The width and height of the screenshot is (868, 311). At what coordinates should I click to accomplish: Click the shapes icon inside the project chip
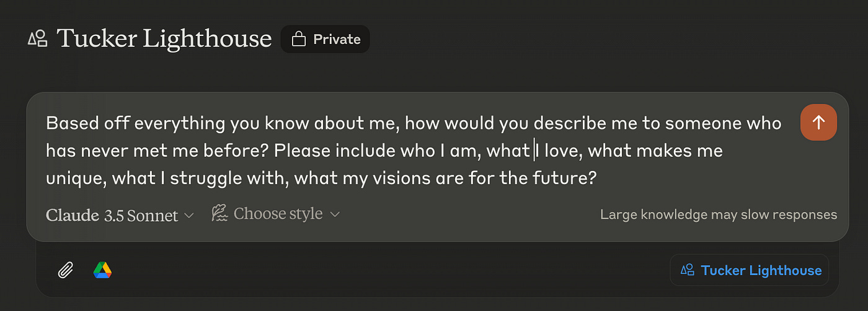click(x=687, y=270)
